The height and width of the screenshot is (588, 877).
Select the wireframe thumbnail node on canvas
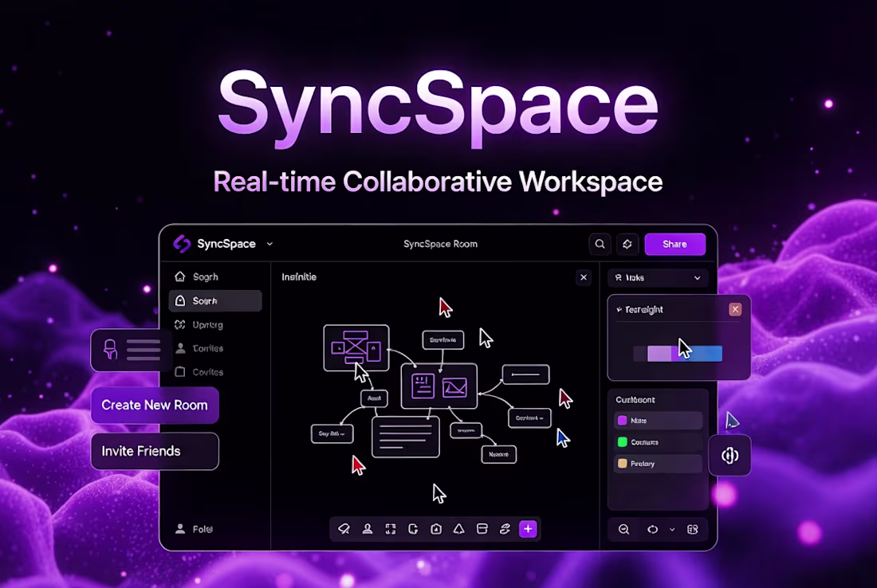click(356, 347)
